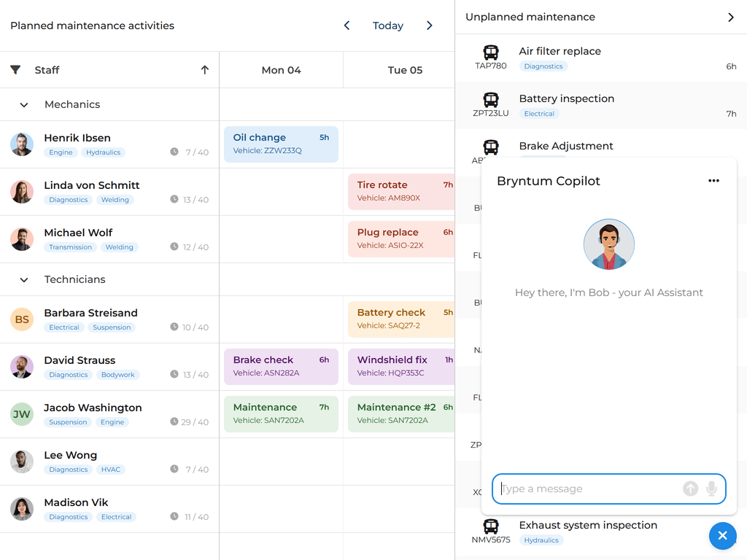Click the microphone icon in Copilot chat

(x=711, y=489)
